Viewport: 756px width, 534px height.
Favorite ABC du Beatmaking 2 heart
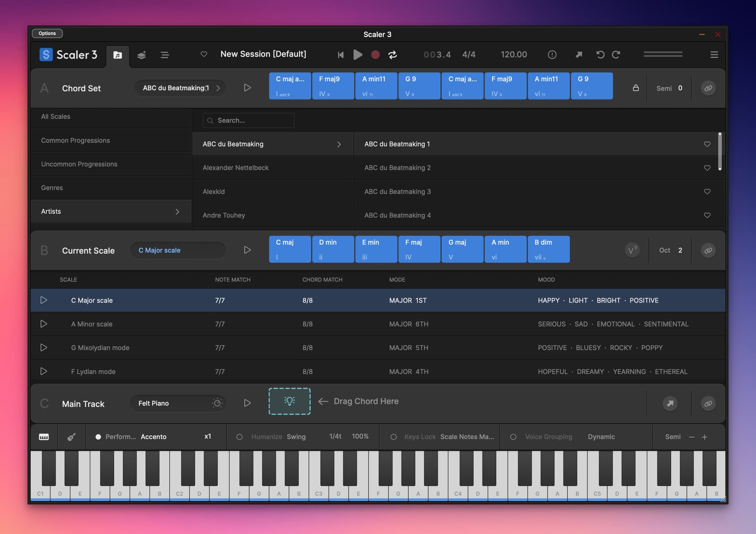pos(707,168)
